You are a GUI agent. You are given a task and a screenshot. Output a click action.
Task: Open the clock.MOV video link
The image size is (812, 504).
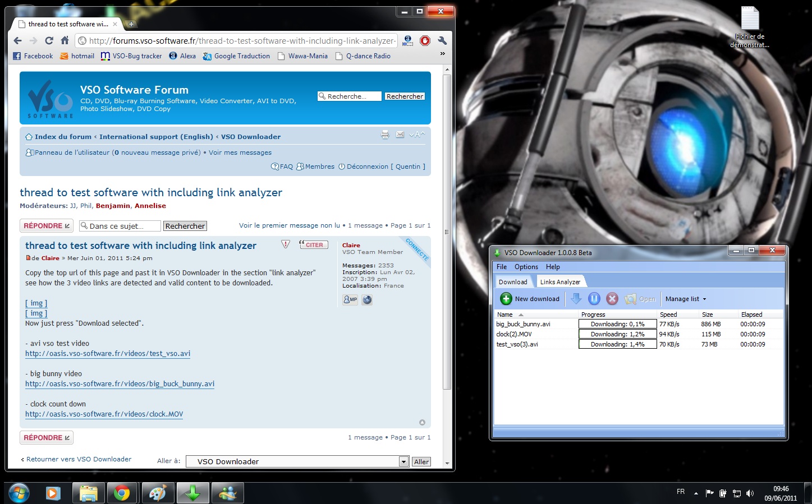pyautogui.click(x=104, y=414)
